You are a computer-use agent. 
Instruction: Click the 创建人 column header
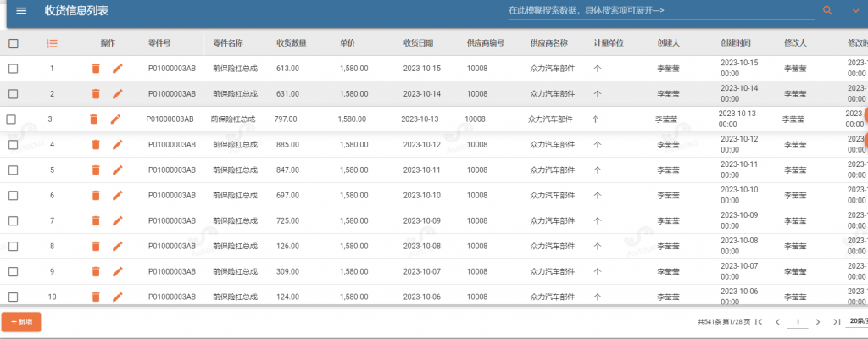[x=668, y=43]
